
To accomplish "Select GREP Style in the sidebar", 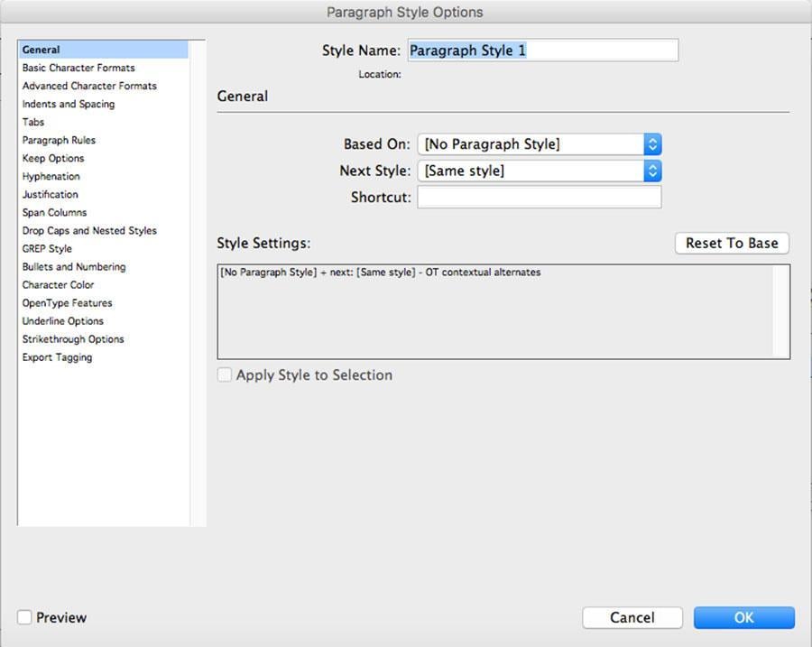I will pos(47,248).
